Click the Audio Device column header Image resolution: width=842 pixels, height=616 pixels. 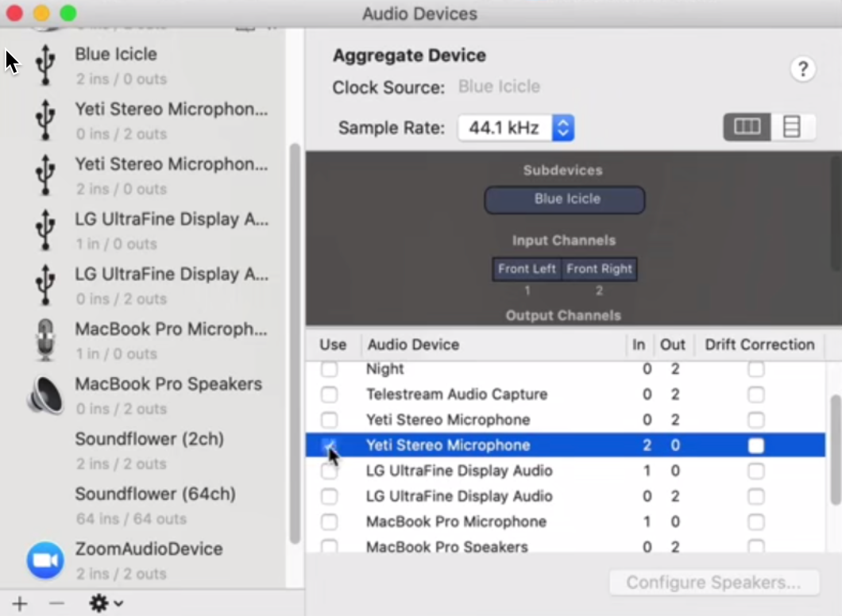(494, 345)
